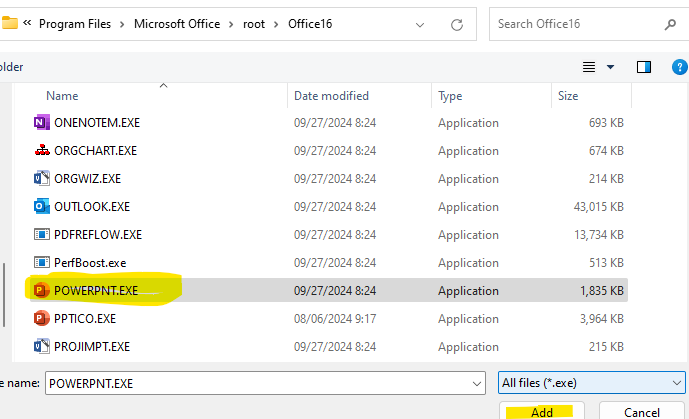Click the POWERPNT.EXE PowerPoint icon
Screen dimensions: 689x419
point(42,290)
